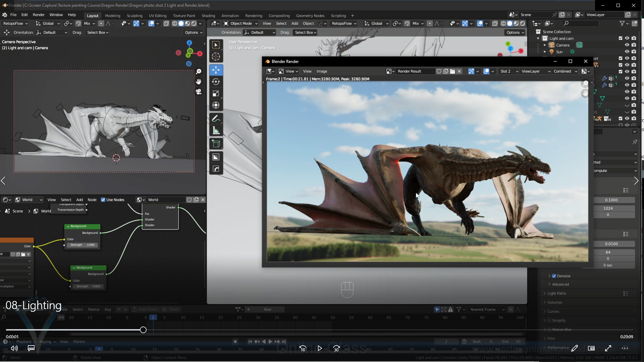
Task: Open Combined pass dropdown
Action: (x=565, y=71)
